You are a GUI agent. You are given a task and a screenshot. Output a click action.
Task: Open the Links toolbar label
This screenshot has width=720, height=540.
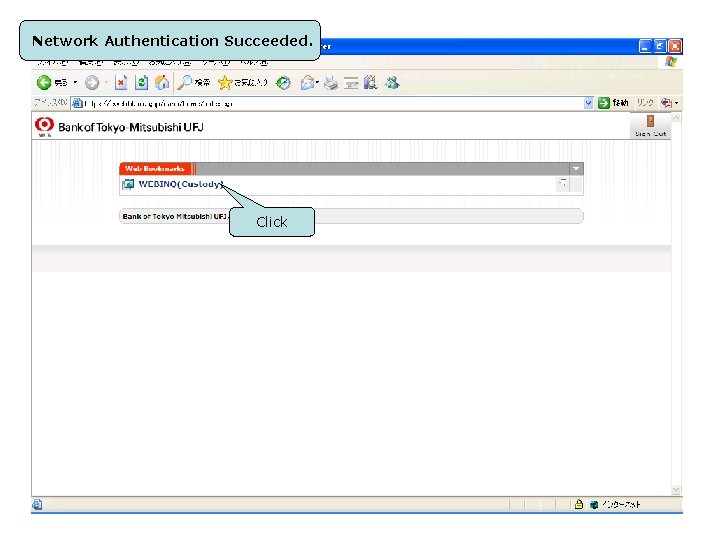[645, 103]
